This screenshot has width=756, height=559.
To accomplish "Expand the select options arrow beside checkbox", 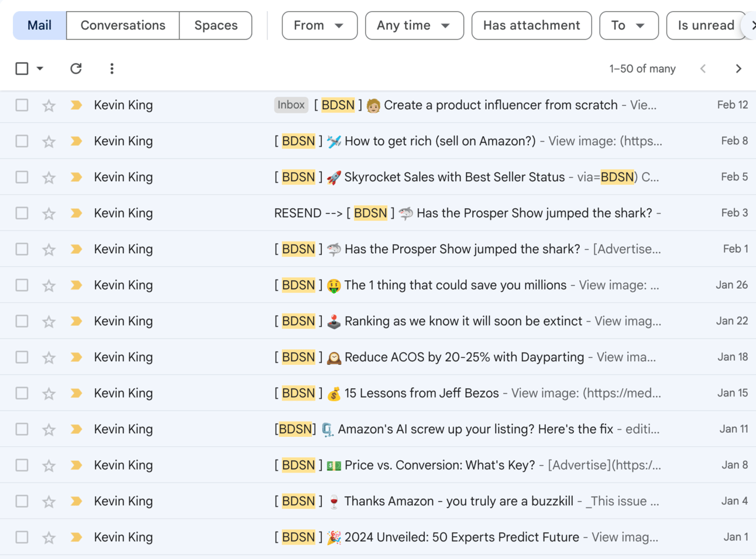I will tap(40, 68).
